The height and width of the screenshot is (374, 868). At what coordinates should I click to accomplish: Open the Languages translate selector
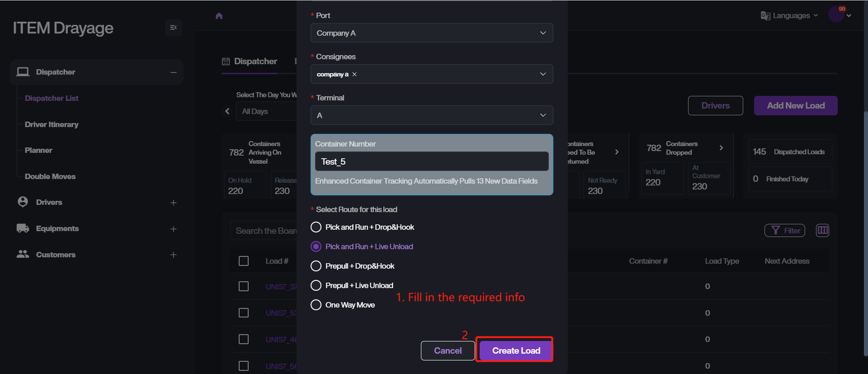(789, 15)
